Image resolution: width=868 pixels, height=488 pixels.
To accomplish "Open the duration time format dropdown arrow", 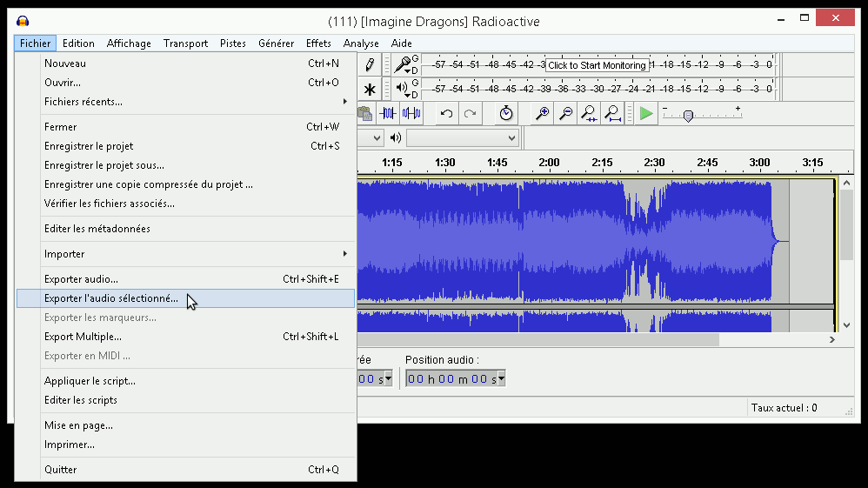I will (x=388, y=379).
